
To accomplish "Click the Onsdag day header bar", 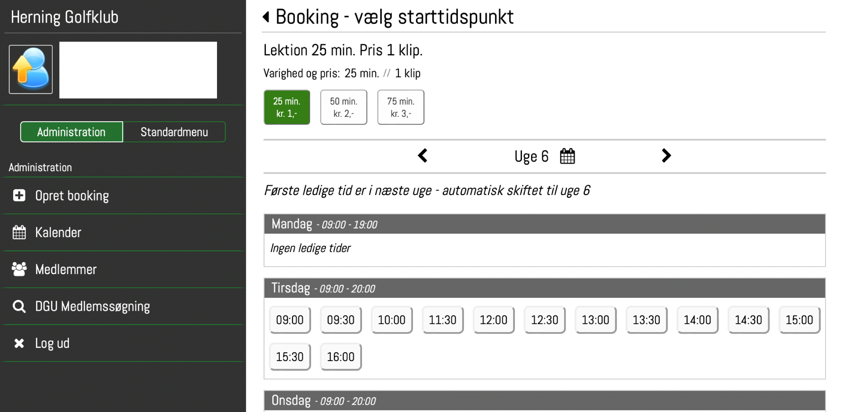I will 544,400.
